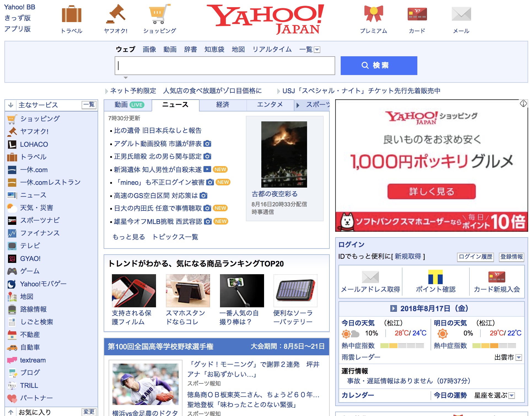The height and width of the screenshot is (416, 532).
Task: Open the Travel suitcase icon in header
Action: click(x=71, y=14)
